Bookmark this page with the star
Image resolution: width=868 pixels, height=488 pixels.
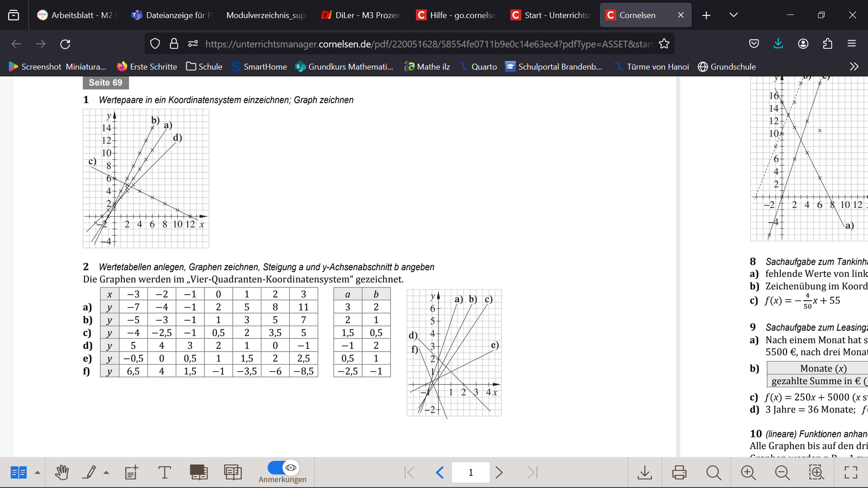pos(664,44)
